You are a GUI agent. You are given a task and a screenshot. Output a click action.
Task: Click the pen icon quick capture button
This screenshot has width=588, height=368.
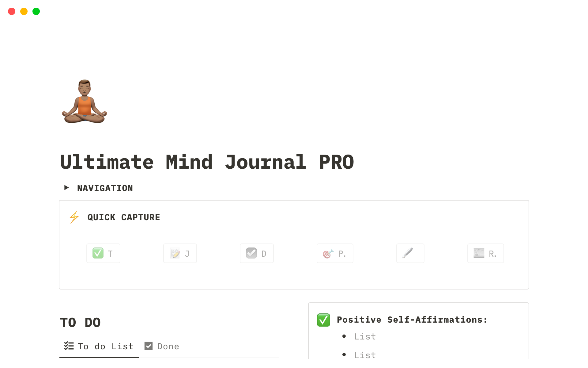coord(410,253)
